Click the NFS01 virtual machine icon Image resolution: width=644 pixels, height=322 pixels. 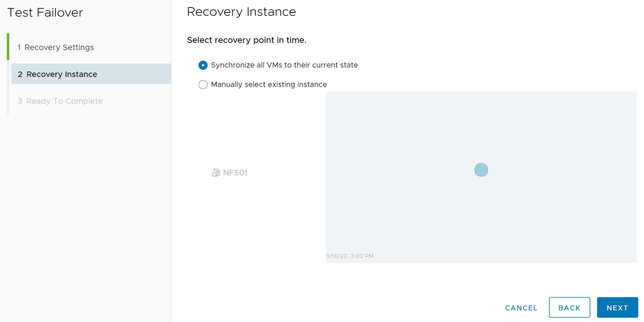216,173
